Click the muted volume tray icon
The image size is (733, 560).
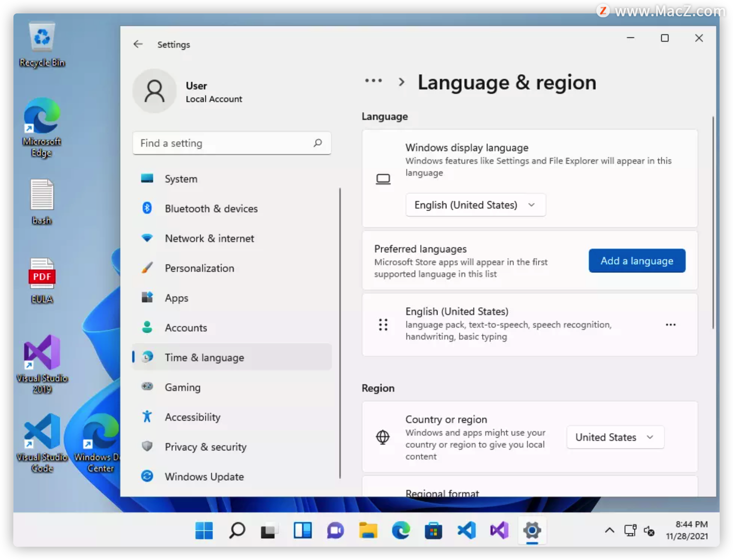(x=649, y=531)
